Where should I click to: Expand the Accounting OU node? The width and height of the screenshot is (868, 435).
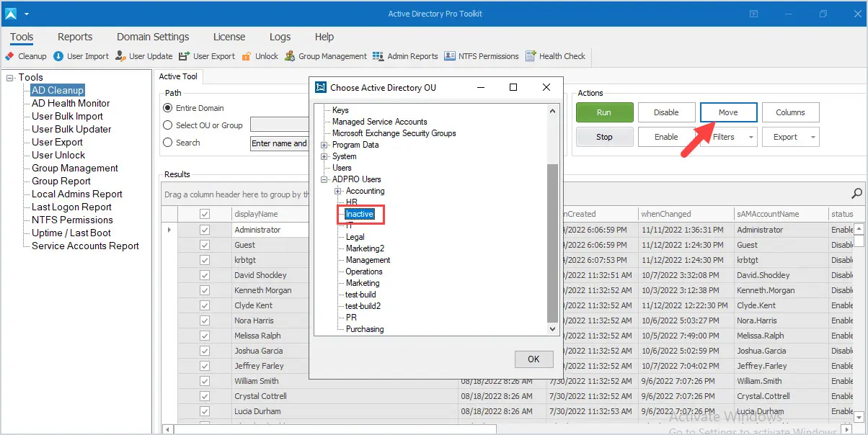click(338, 191)
